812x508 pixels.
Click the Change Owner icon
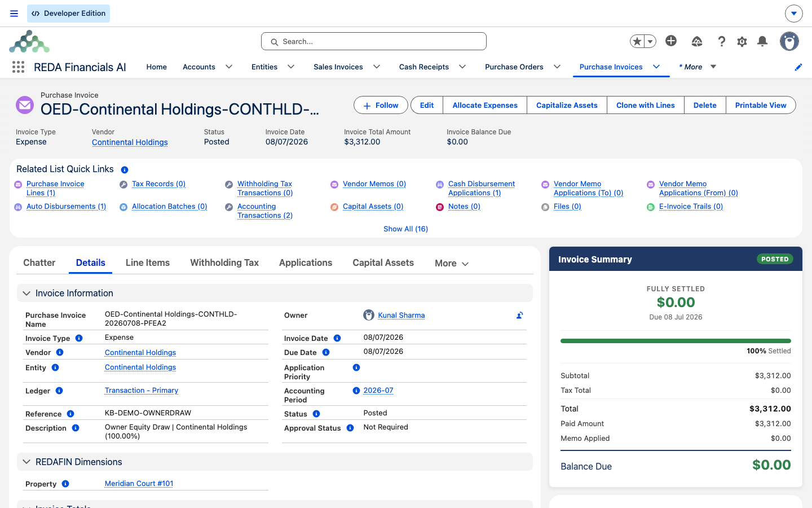(520, 316)
